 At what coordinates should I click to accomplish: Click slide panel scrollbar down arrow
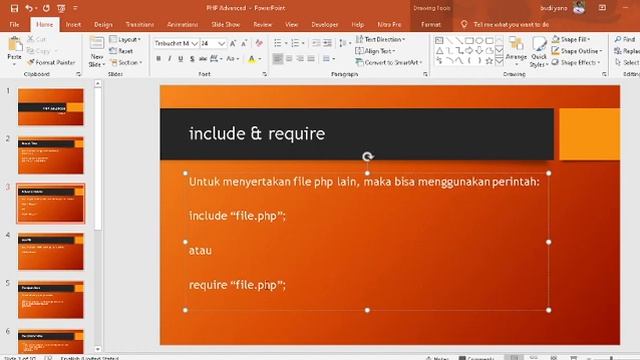(98, 349)
